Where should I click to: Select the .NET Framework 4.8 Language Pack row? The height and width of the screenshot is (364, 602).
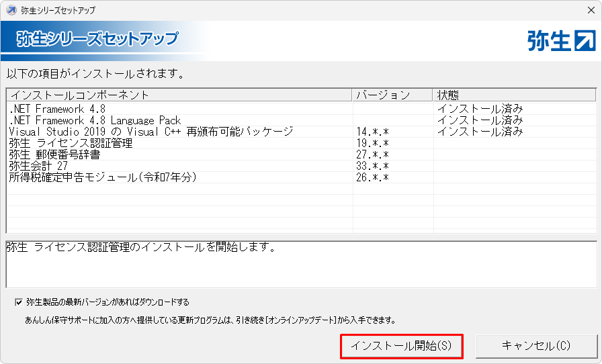[302, 120]
